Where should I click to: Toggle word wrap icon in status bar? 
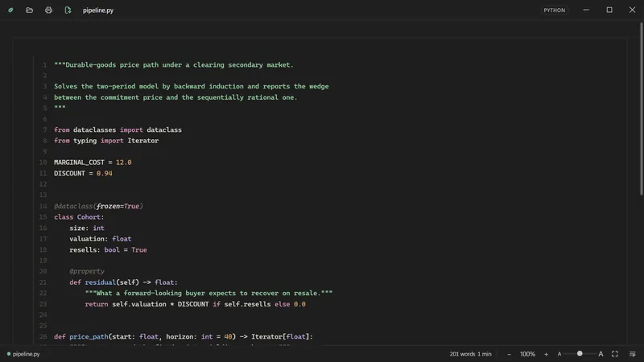pyautogui.click(x=633, y=354)
